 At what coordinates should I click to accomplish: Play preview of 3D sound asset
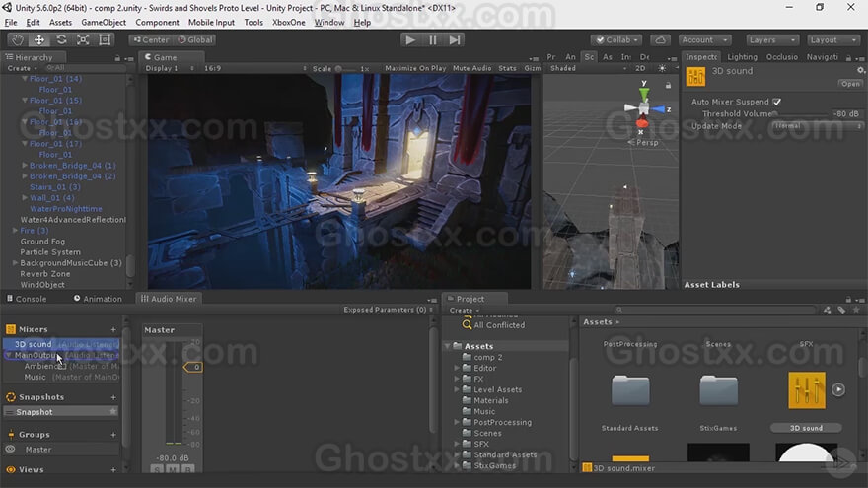(838, 389)
